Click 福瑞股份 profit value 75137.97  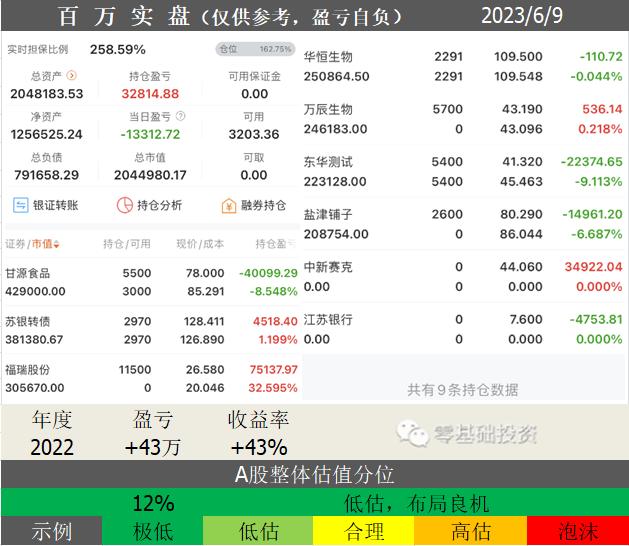click(273, 369)
